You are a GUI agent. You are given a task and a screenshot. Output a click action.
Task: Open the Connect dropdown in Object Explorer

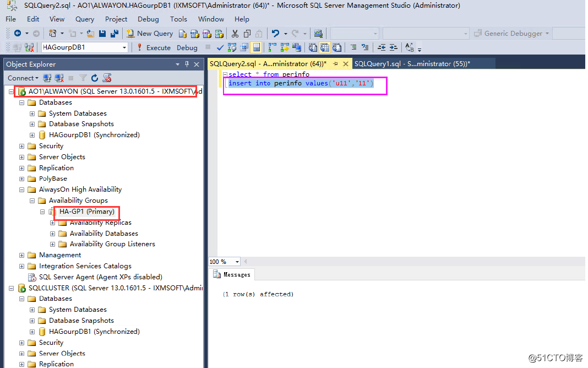[23, 78]
